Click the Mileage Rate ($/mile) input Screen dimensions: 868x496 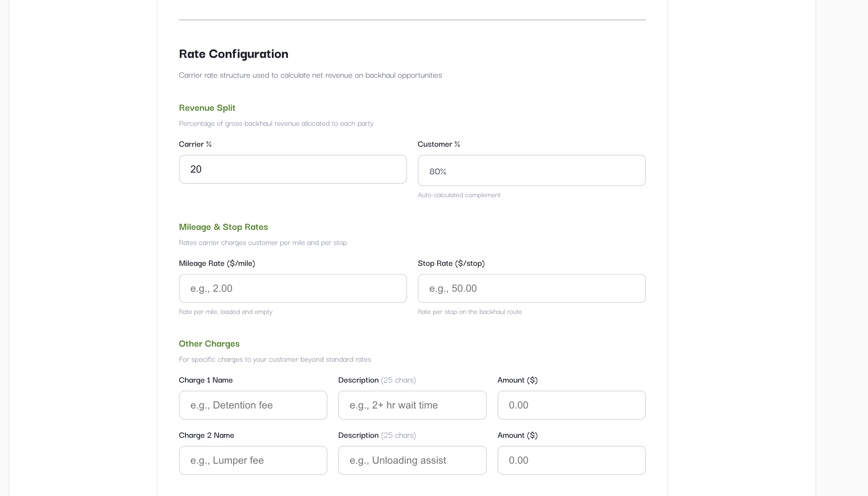click(292, 288)
